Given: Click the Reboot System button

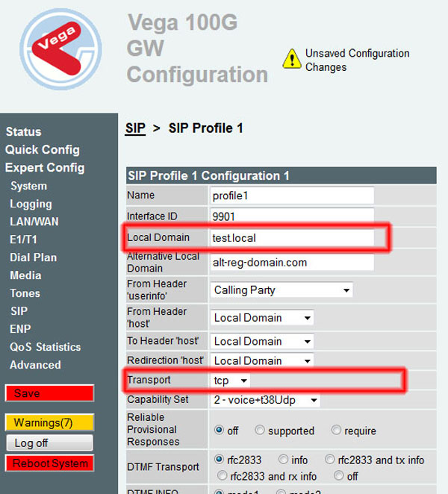Looking at the screenshot, I should click(49, 463).
